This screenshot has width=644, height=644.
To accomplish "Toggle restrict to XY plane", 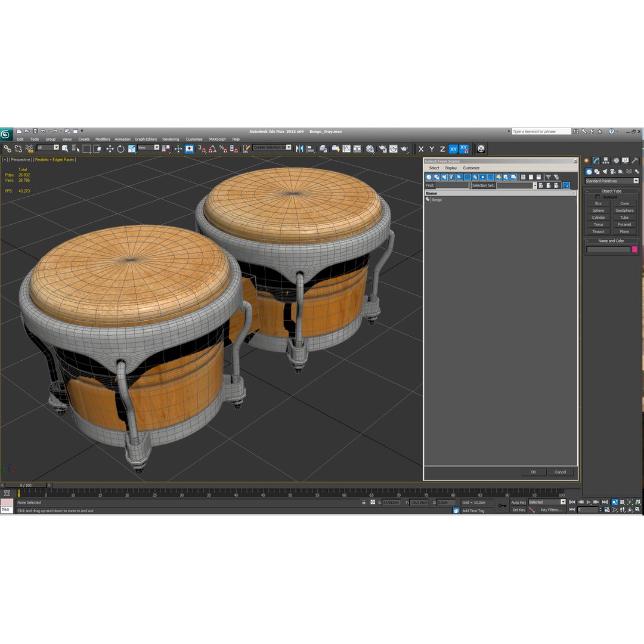I will (453, 149).
